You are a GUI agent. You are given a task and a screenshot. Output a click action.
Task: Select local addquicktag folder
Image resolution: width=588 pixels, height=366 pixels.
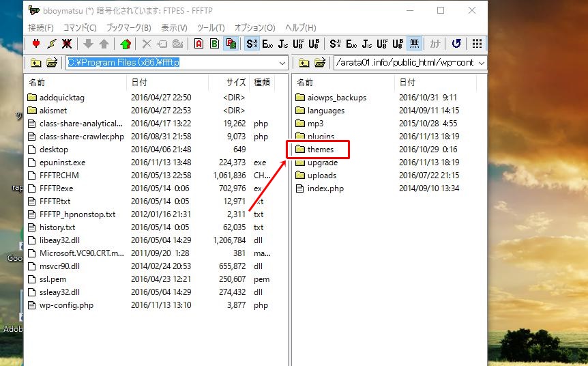click(56, 98)
